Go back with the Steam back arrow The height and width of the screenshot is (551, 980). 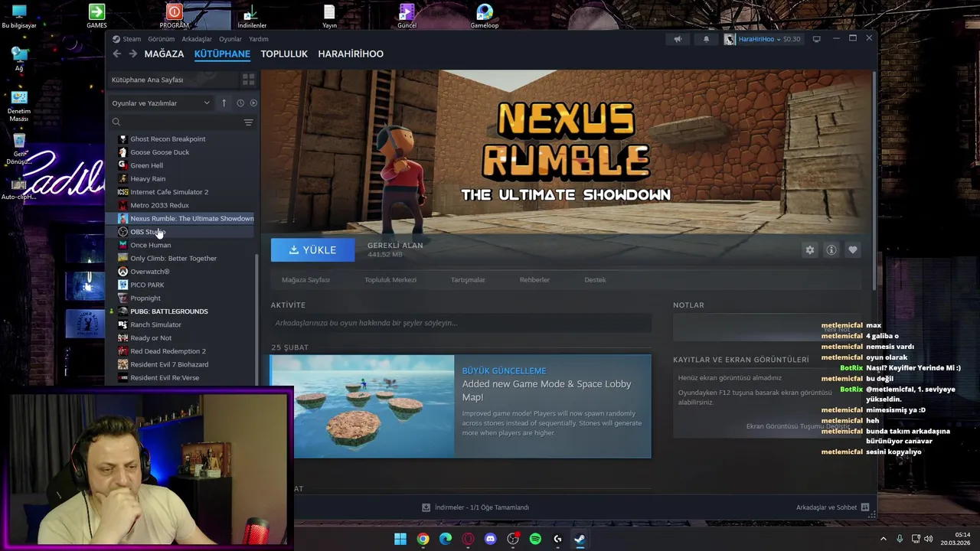pos(116,54)
